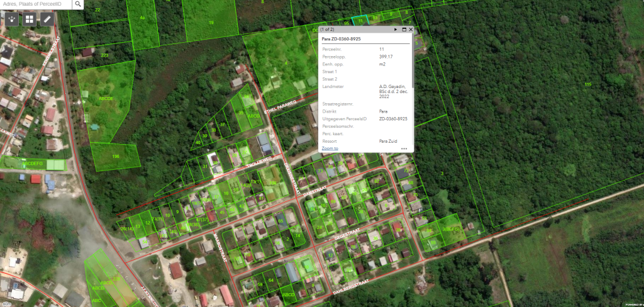Click the Zoom to link
Image resolution: width=644 pixels, height=307 pixels.
pos(330,148)
